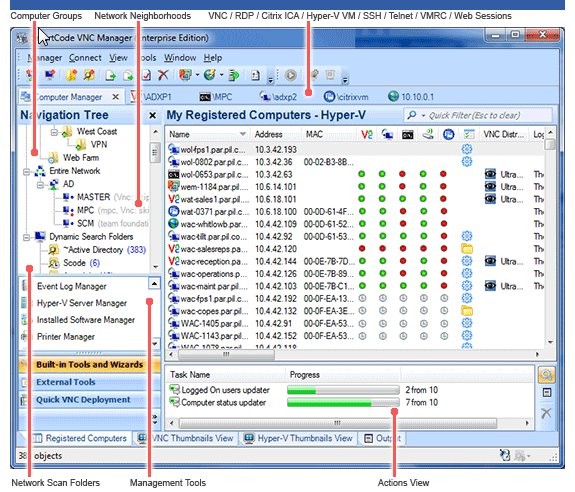Collapse the AD tree node
The height and width of the screenshot is (492, 575).
tap(40, 184)
